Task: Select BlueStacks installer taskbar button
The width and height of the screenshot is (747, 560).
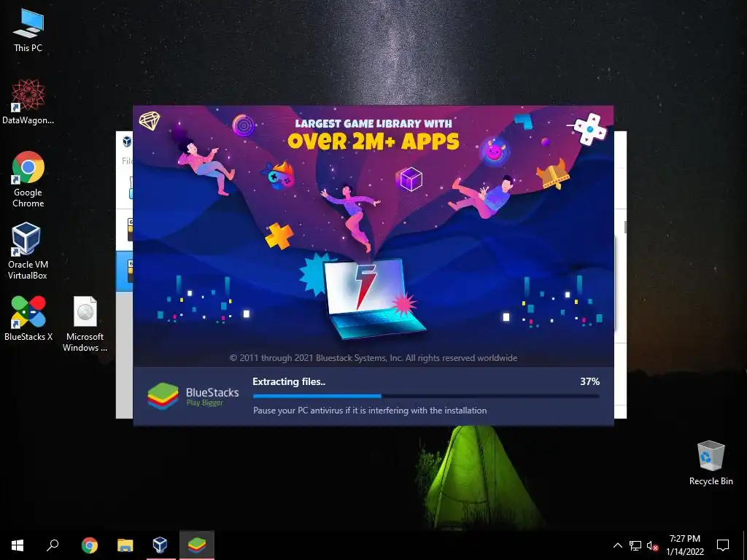Action: (197, 545)
